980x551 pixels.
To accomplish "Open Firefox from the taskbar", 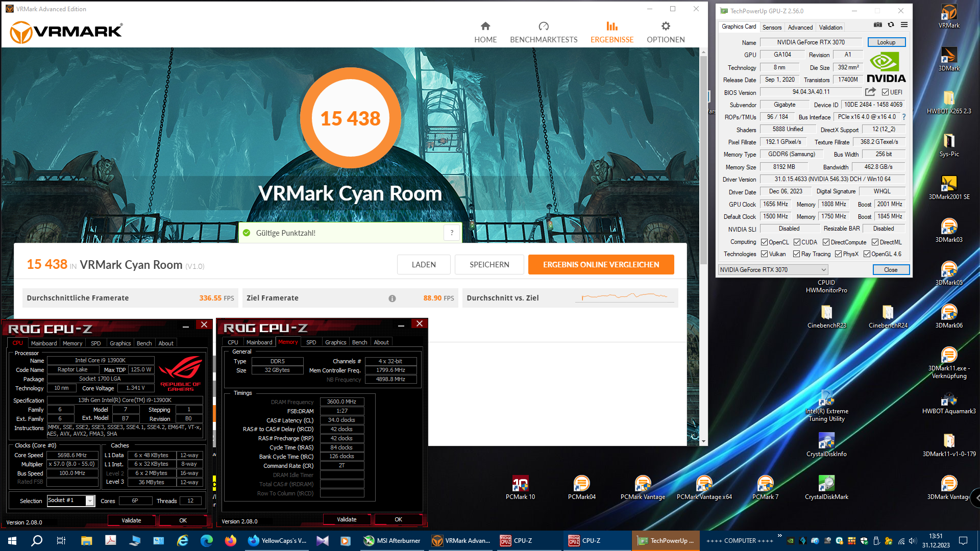I will pyautogui.click(x=231, y=541).
